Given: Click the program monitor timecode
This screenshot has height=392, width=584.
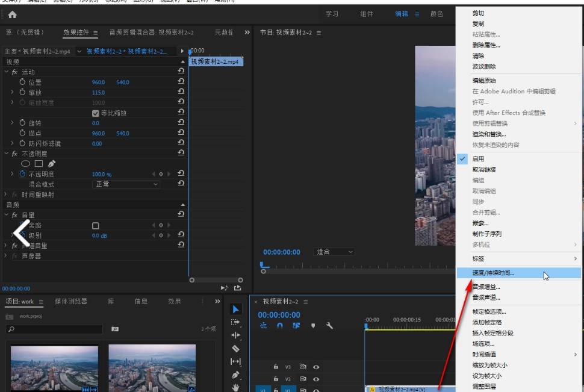Looking at the screenshot, I should (x=282, y=252).
